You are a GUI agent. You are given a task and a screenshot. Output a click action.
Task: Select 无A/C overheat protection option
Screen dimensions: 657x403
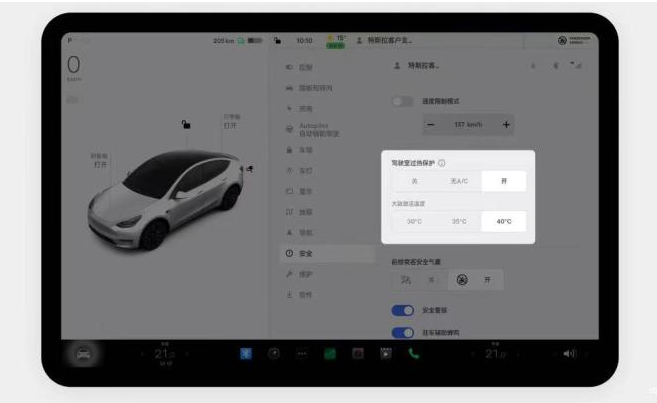[x=458, y=181]
